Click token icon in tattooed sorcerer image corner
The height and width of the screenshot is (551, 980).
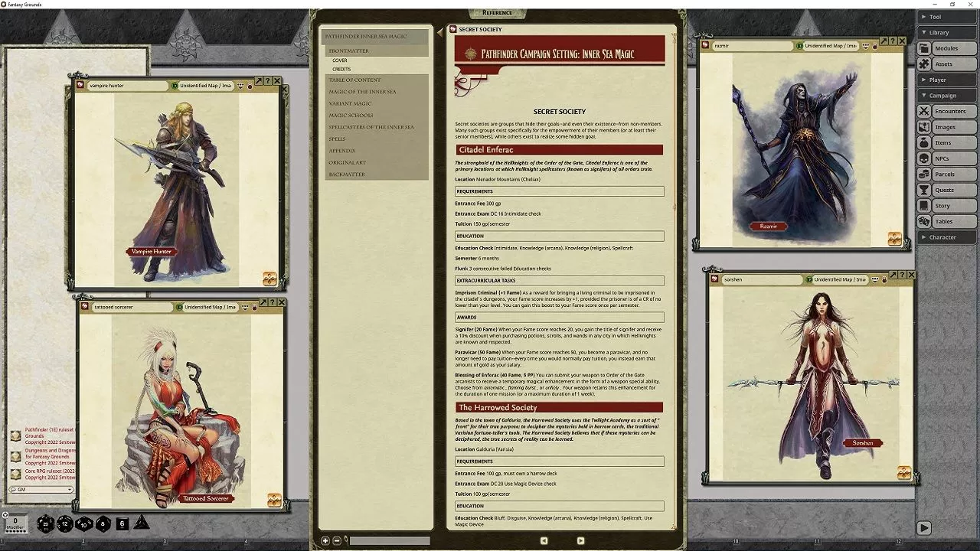(x=274, y=500)
